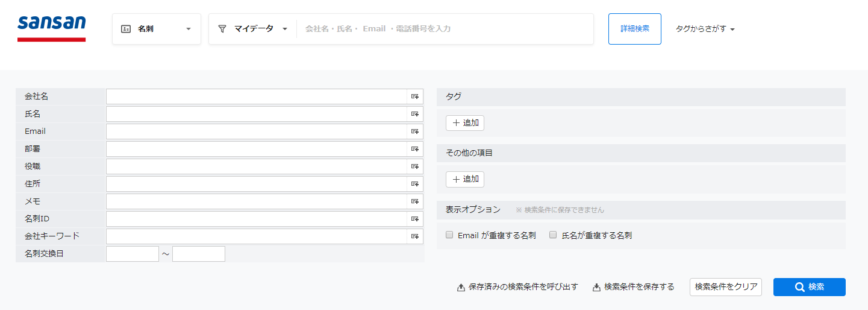Expand the タグからさがす menu

click(705, 29)
